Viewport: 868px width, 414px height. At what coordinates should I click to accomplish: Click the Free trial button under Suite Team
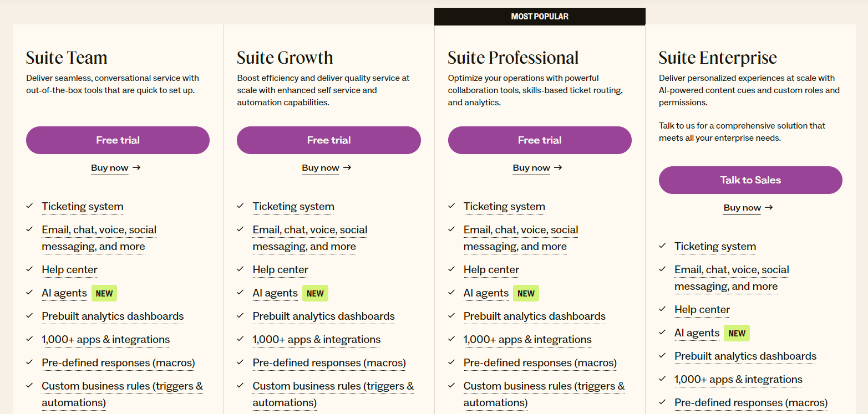pos(118,140)
